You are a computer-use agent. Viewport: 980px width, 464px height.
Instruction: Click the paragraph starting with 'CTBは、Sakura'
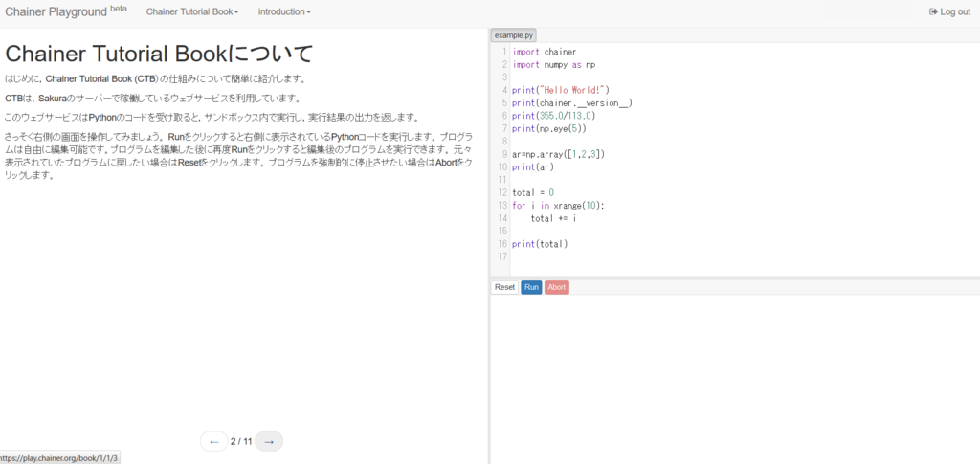pyautogui.click(x=153, y=98)
